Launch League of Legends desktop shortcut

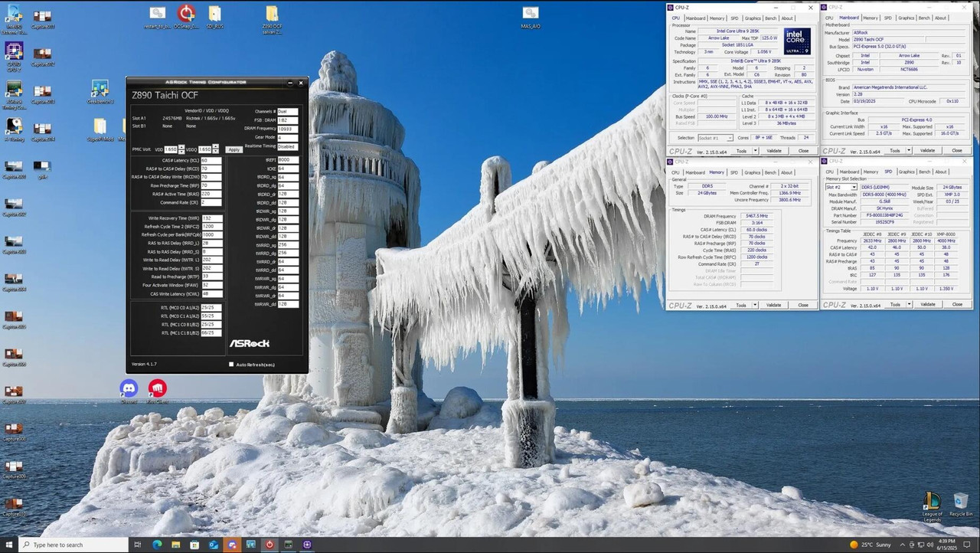click(x=932, y=507)
